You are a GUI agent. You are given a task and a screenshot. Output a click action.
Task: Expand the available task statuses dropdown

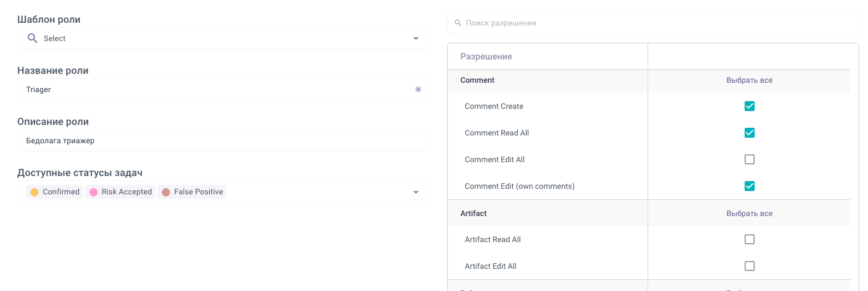416,192
